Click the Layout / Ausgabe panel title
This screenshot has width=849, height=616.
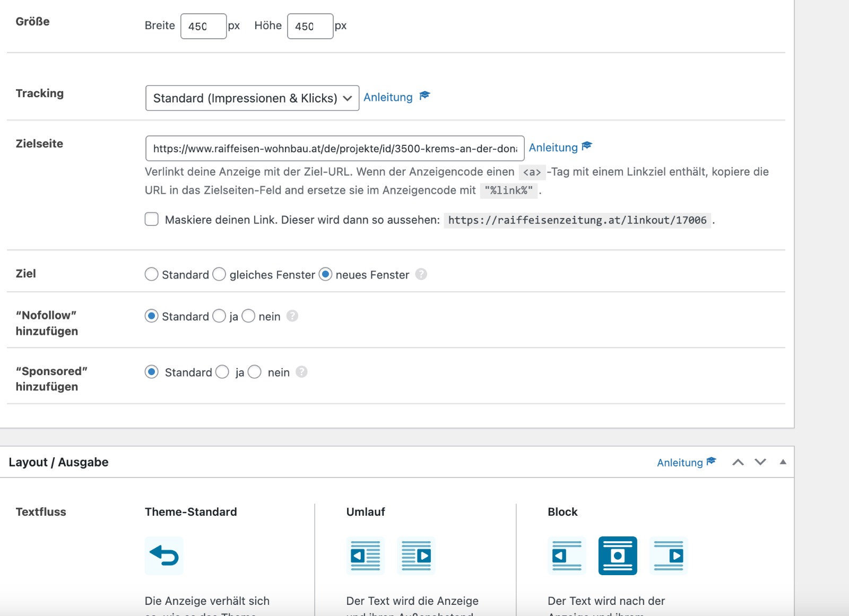click(x=58, y=462)
